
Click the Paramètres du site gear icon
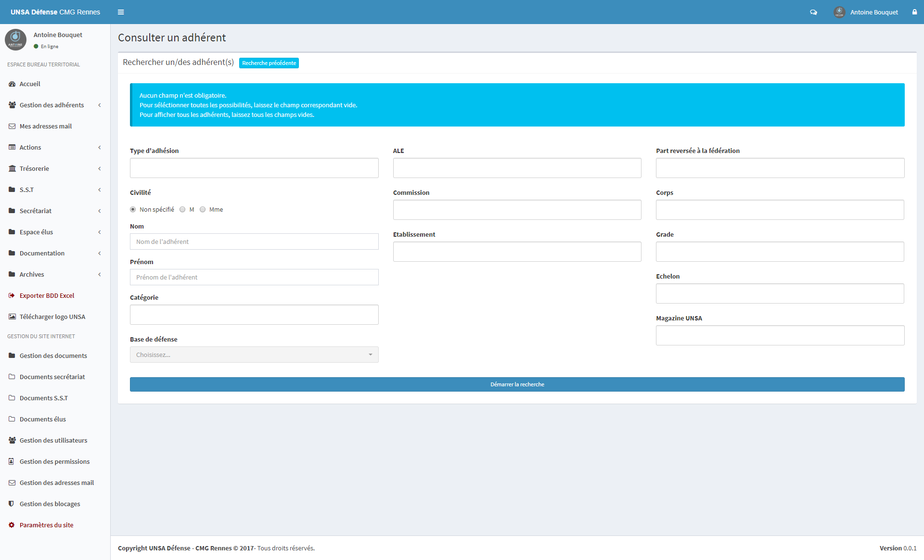pyautogui.click(x=12, y=525)
